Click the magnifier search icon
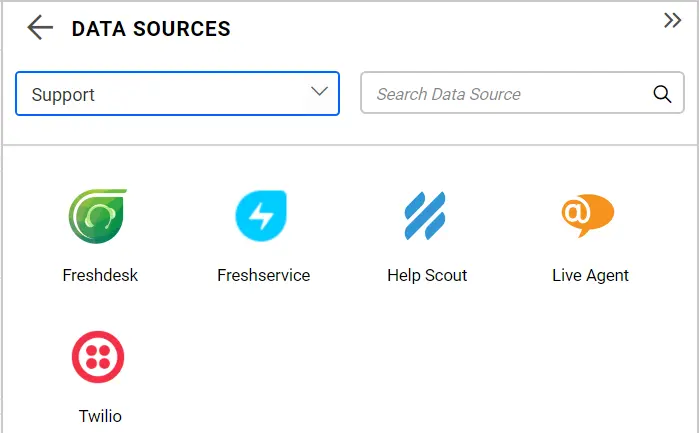 (x=662, y=94)
